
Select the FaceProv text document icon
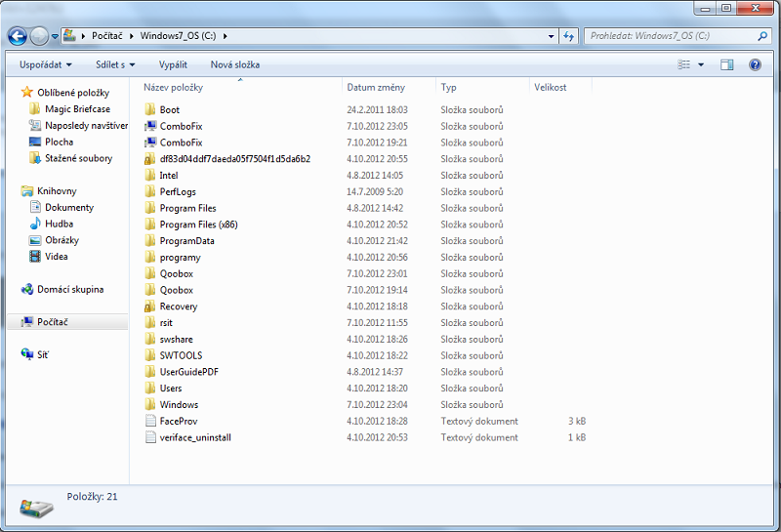point(149,421)
